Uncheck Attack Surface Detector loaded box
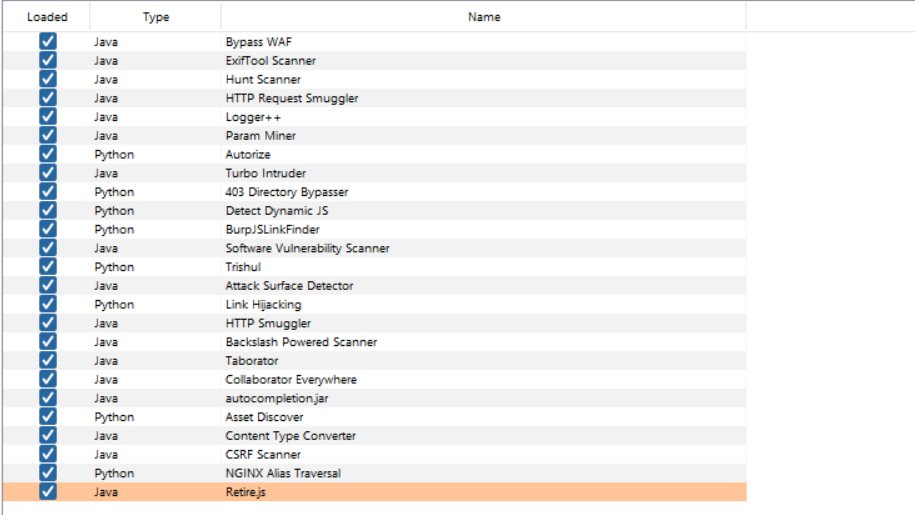The width and height of the screenshot is (915, 515). pos(48,285)
